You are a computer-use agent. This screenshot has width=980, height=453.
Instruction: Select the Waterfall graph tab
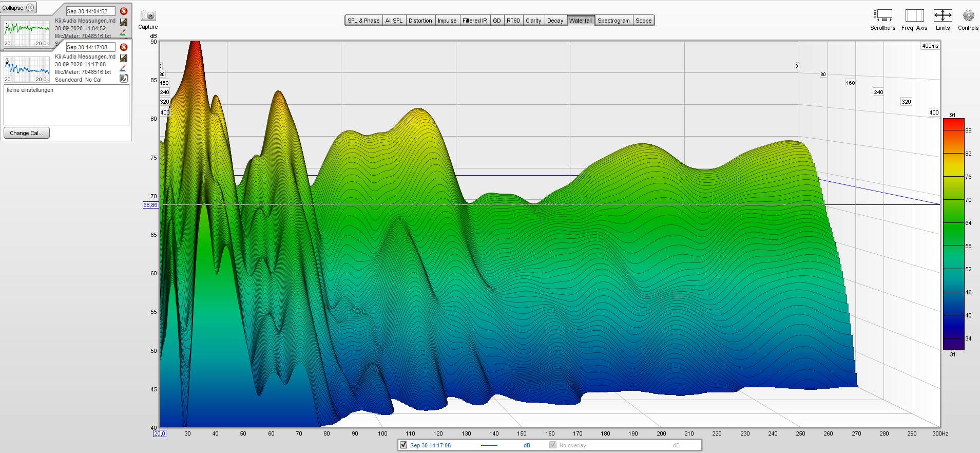(581, 21)
